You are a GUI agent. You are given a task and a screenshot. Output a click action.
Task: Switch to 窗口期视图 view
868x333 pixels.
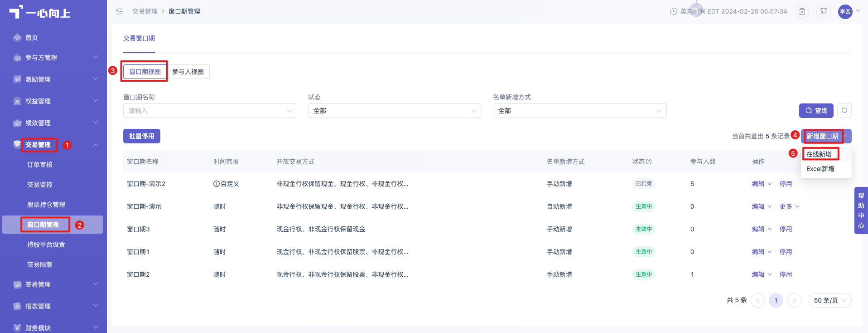click(145, 72)
